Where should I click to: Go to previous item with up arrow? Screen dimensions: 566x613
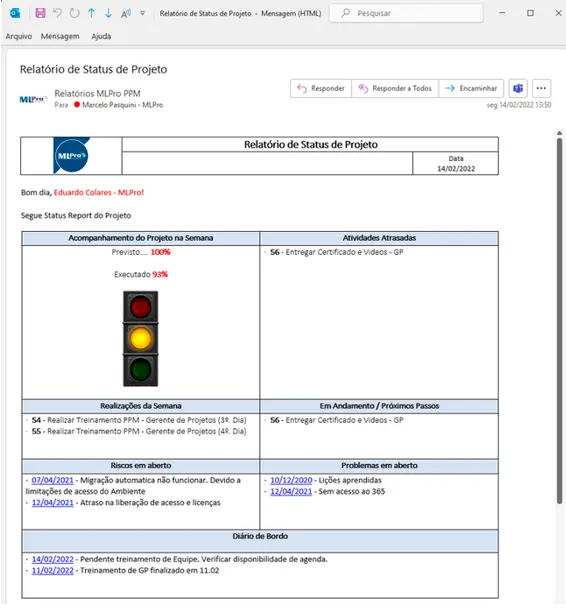91,13
